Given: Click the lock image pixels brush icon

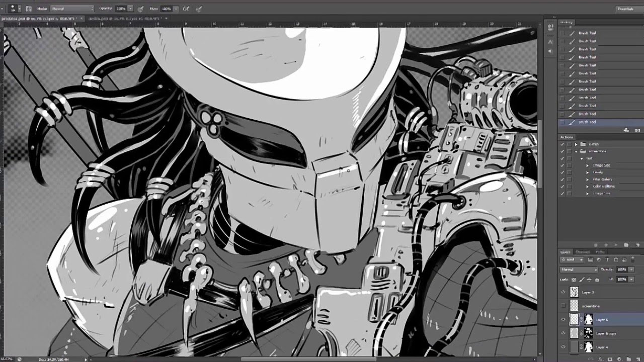Looking at the screenshot, I should point(583,279).
